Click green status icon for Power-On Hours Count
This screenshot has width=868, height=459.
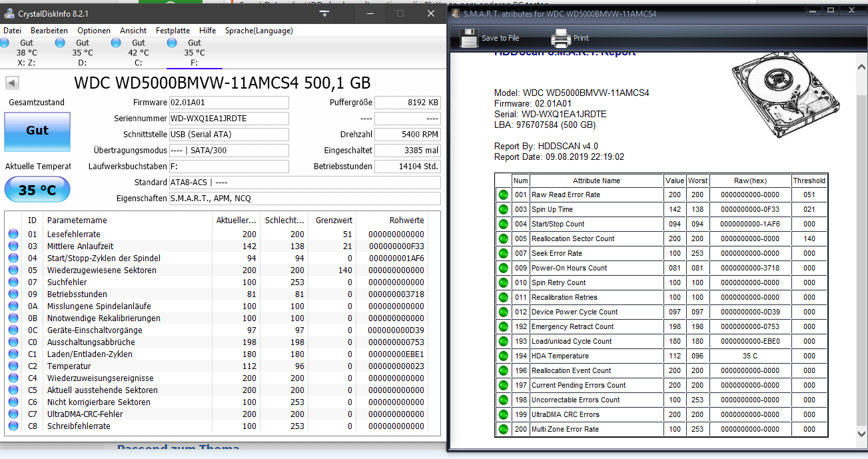point(503,268)
